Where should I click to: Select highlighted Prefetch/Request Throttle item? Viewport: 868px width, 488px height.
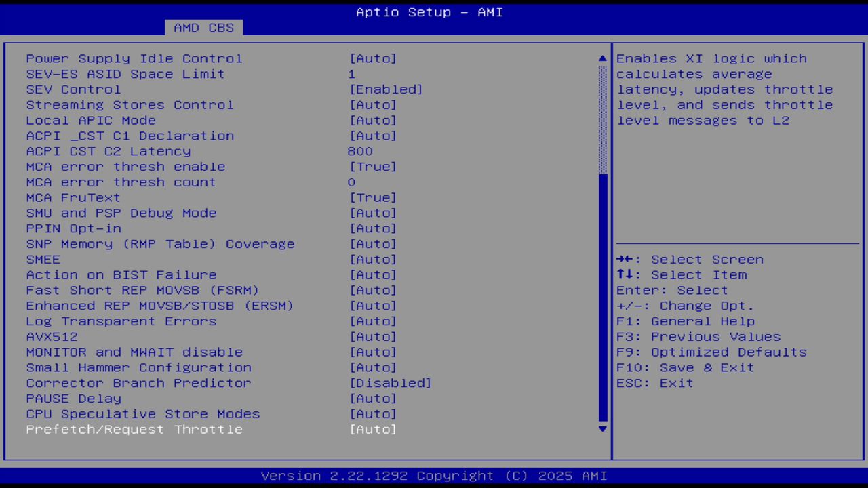point(134,430)
